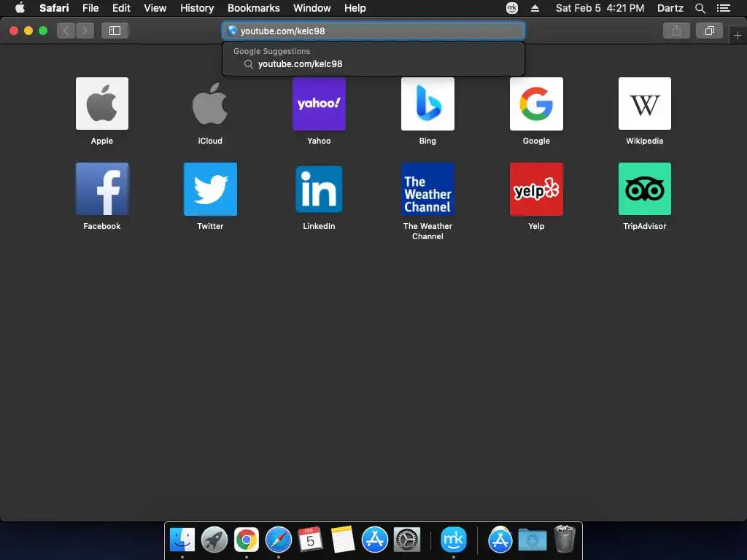Open Spotlight search magnifier icon
Screen dimensions: 747x560
tap(700, 8)
